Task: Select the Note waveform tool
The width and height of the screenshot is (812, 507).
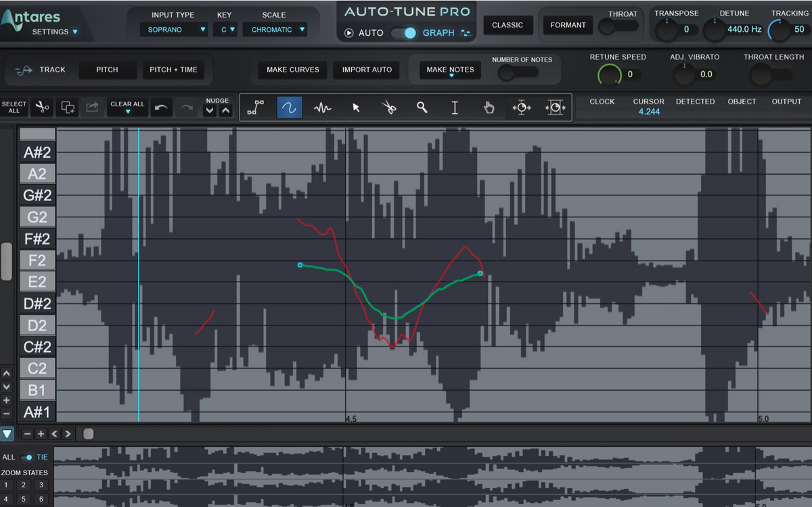Action: 322,107
